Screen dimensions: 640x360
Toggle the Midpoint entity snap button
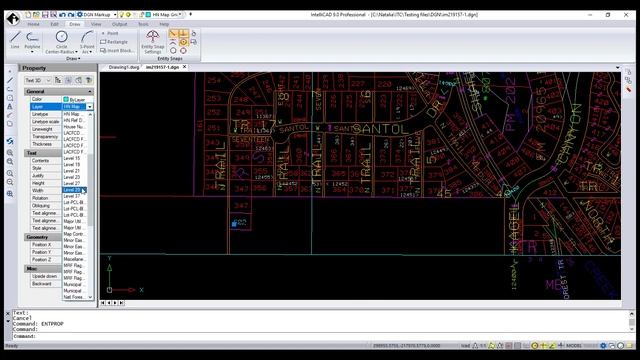[183, 33]
